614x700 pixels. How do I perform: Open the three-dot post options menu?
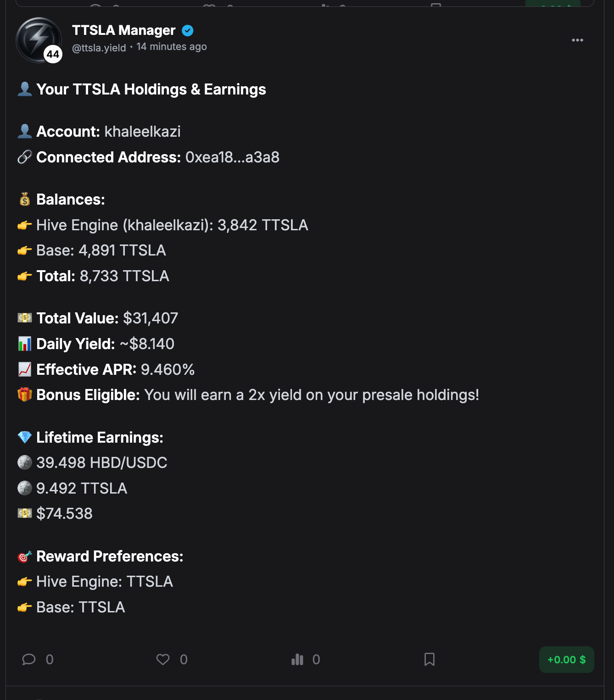[x=577, y=40]
